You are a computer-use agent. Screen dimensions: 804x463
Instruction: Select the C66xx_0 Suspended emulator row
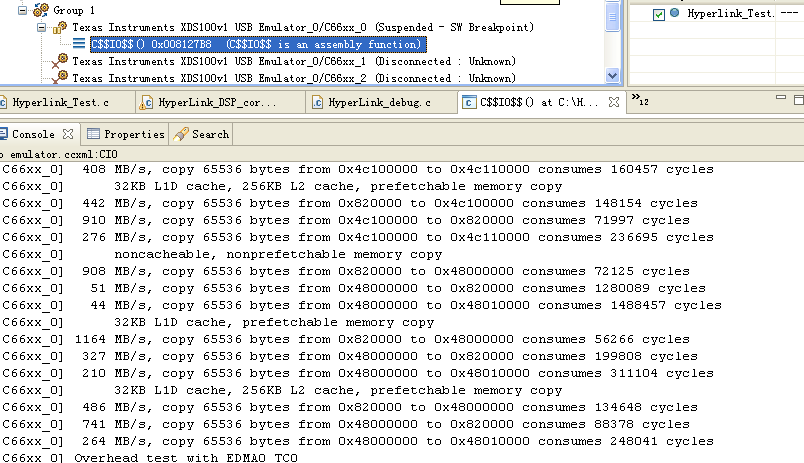point(303,28)
